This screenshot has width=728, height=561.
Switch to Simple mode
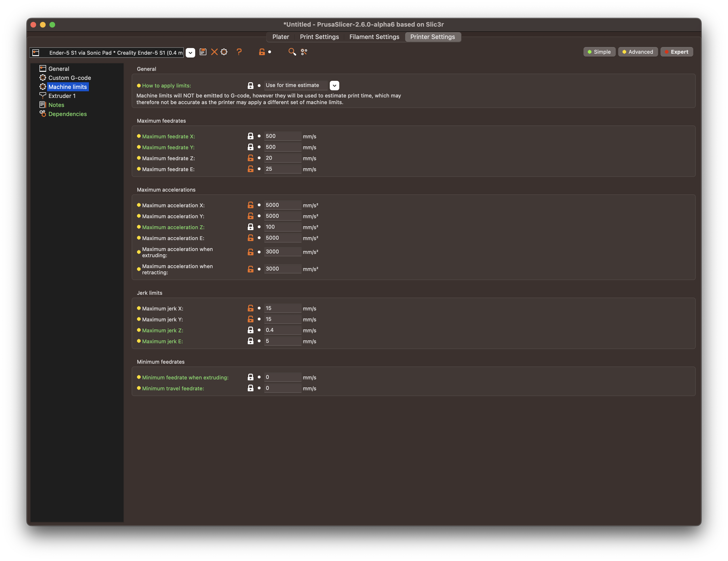(599, 52)
